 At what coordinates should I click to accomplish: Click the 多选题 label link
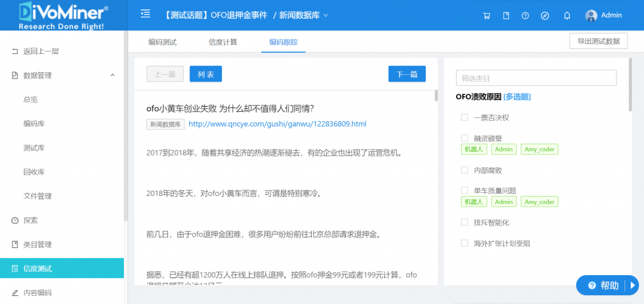point(517,97)
